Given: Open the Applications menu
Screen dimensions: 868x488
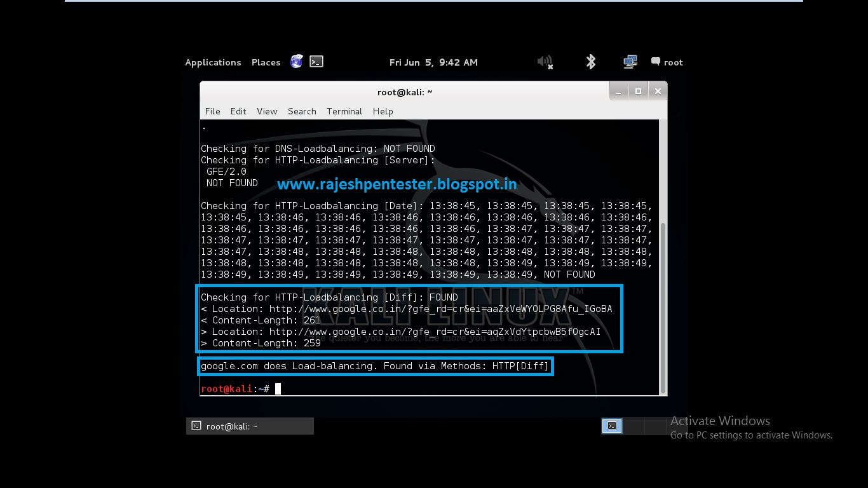Looking at the screenshot, I should [213, 62].
